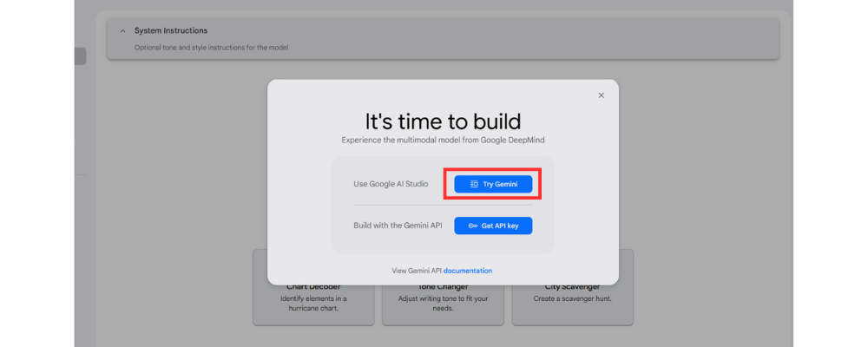Collapse the System Instructions section chevron
Image resolution: width=868 pixels, height=347 pixels.
click(x=123, y=31)
